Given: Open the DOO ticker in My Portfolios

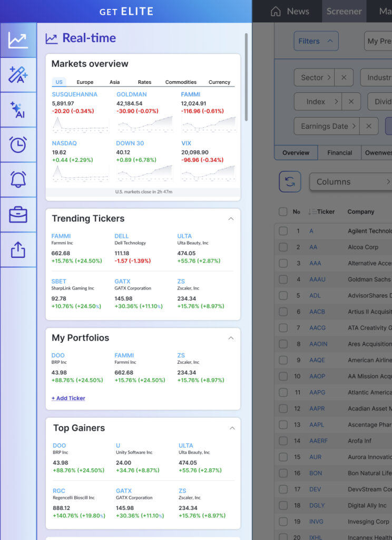Looking at the screenshot, I should [58, 355].
